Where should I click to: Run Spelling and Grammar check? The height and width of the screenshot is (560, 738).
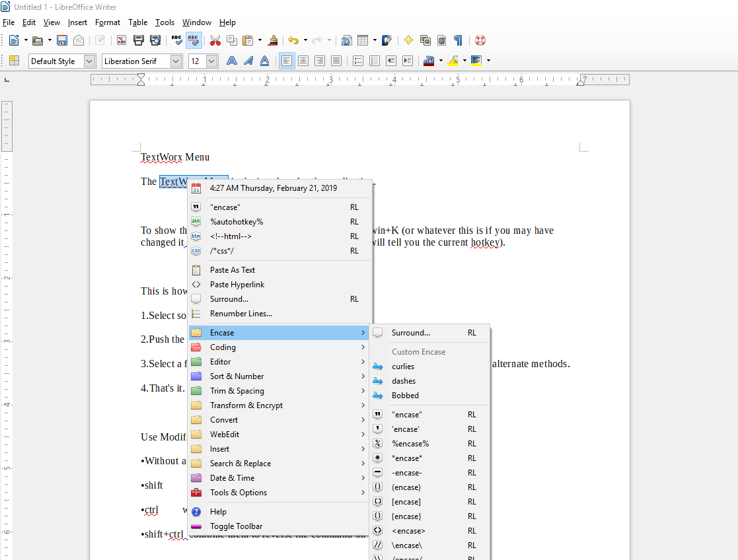pyautogui.click(x=177, y=40)
